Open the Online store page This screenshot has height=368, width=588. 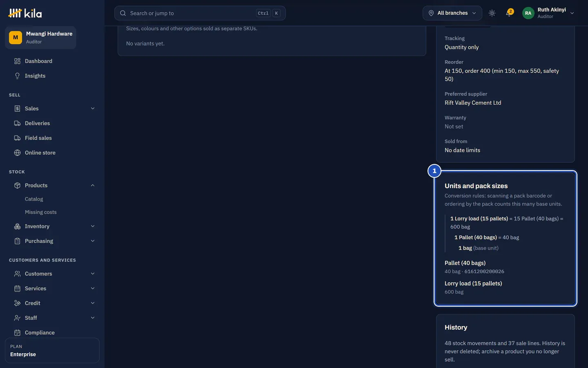click(52, 153)
